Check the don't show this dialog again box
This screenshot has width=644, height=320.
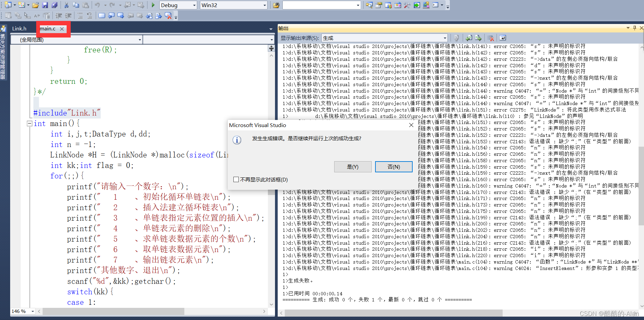click(236, 179)
